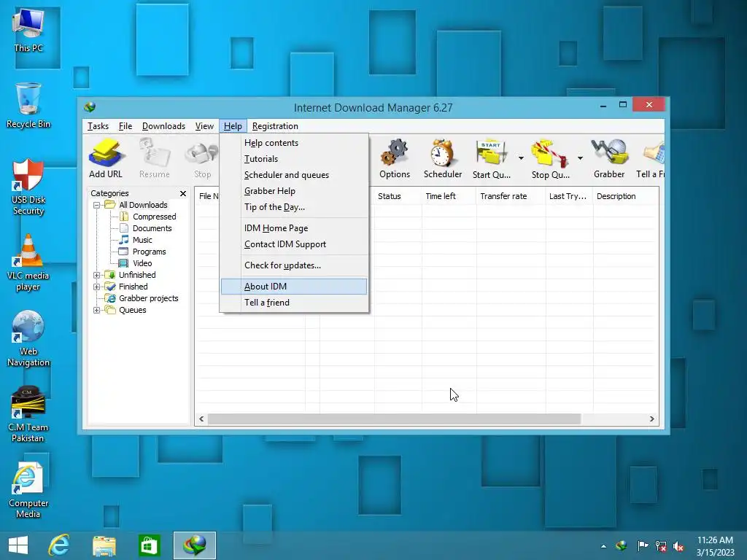Launch the Grabber tool icon
This screenshot has width=747, height=560.
(x=609, y=158)
